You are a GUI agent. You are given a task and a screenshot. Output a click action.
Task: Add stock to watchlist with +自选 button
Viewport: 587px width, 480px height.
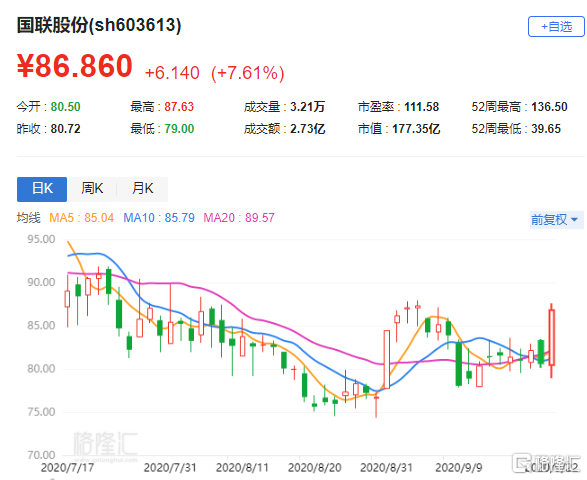[x=556, y=27]
